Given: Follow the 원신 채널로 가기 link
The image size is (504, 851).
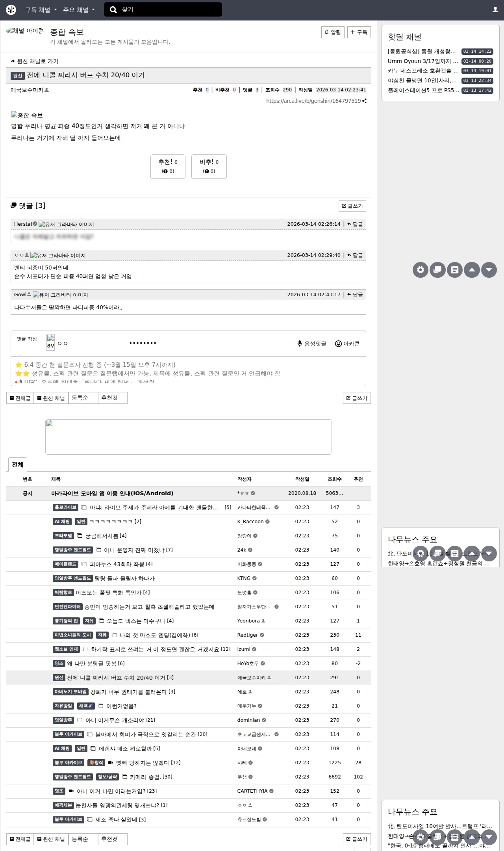Looking at the screenshot, I should (35, 61).
